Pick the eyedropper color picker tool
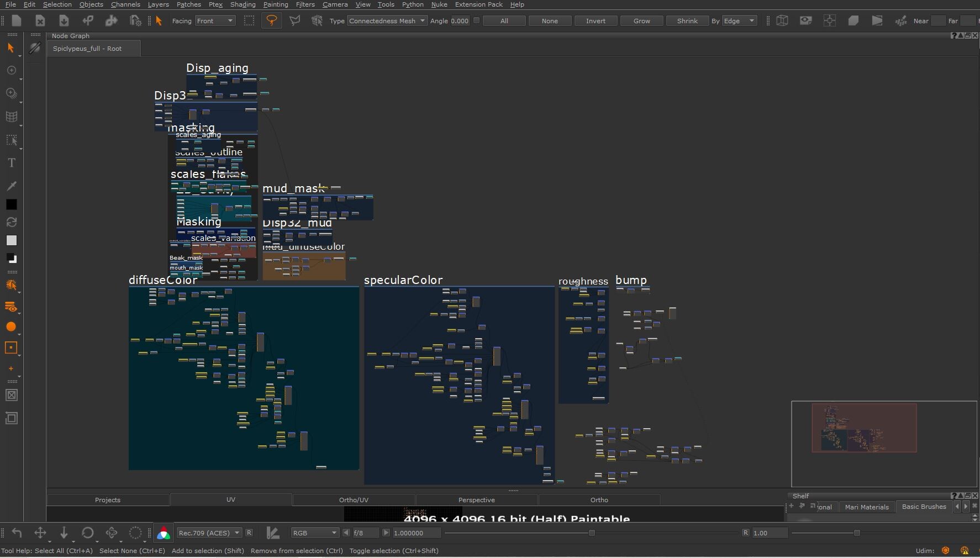980x558 pixels. pyautogui.click(x=11, y=186)
